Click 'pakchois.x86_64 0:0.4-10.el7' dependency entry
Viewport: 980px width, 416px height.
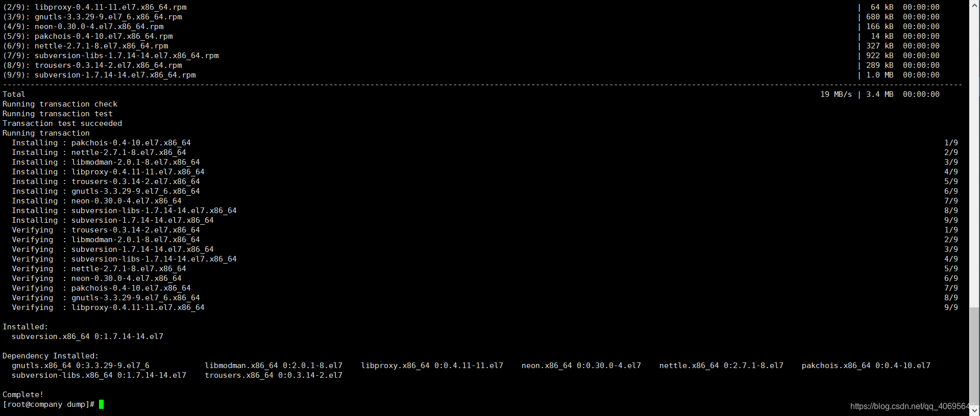(x=866, y=366)
